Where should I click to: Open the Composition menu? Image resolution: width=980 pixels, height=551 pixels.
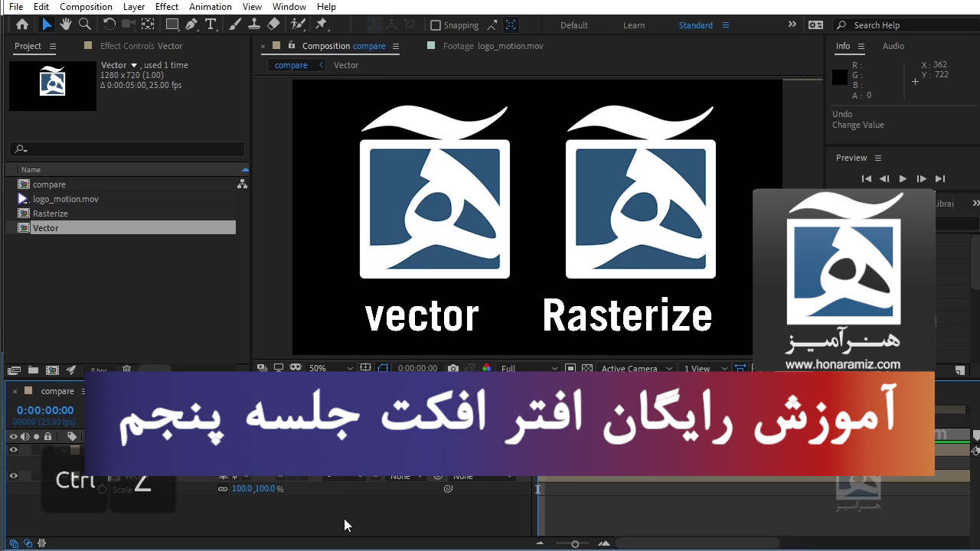tap(86, 7)
